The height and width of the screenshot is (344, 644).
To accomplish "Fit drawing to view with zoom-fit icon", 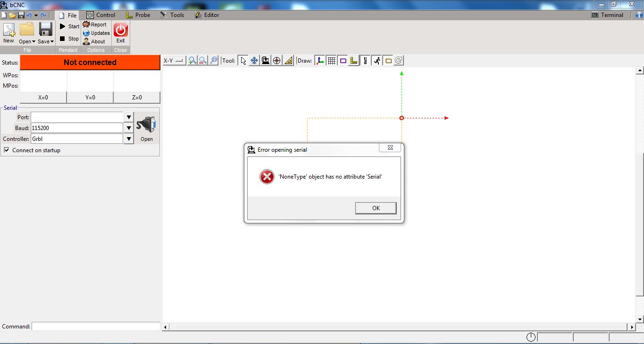I will click(214, 60).
